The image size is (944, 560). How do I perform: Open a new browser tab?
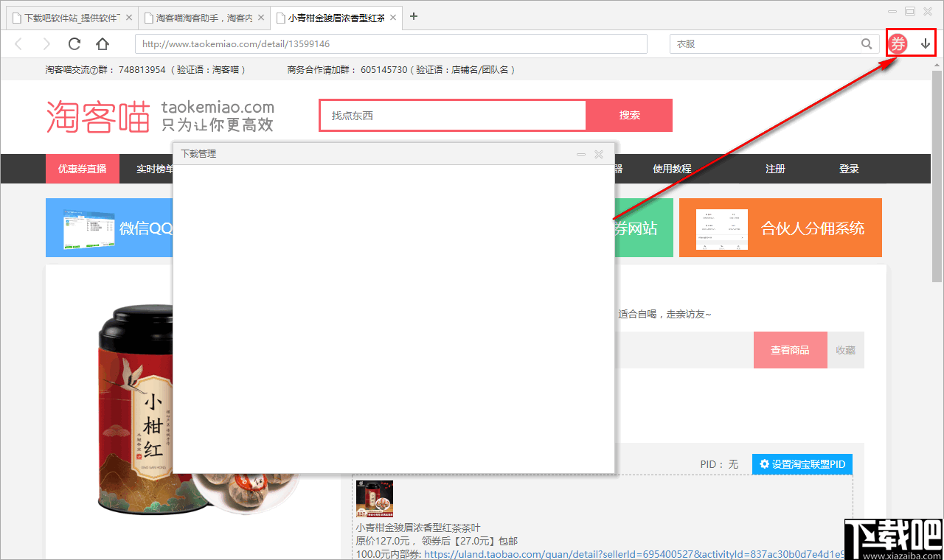(x=414, y=16)
